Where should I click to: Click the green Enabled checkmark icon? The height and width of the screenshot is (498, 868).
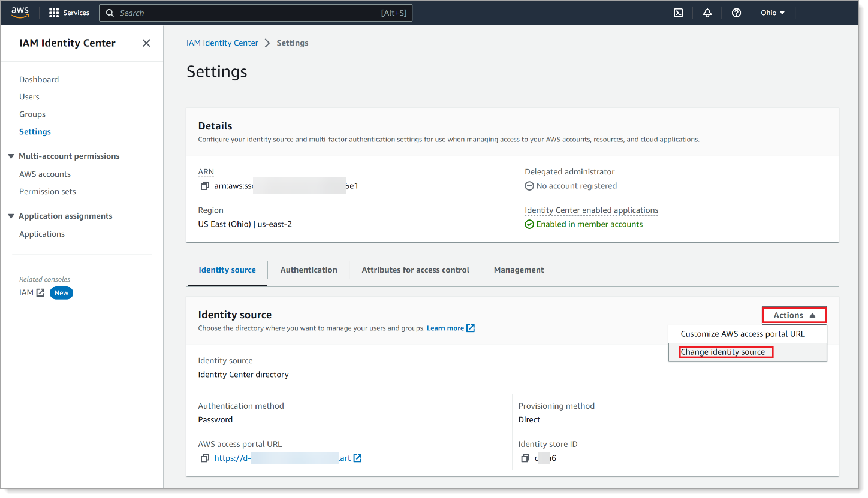[529, 224]
